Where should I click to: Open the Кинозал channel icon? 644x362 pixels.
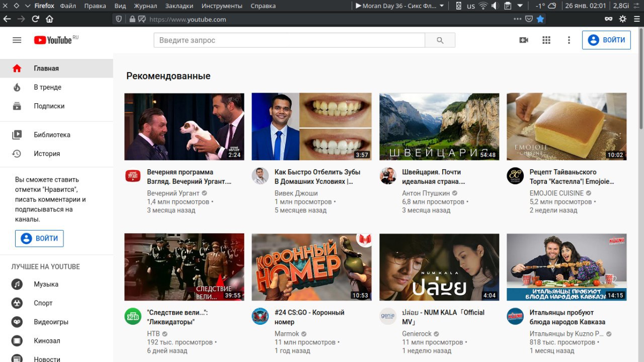(17, 341)
